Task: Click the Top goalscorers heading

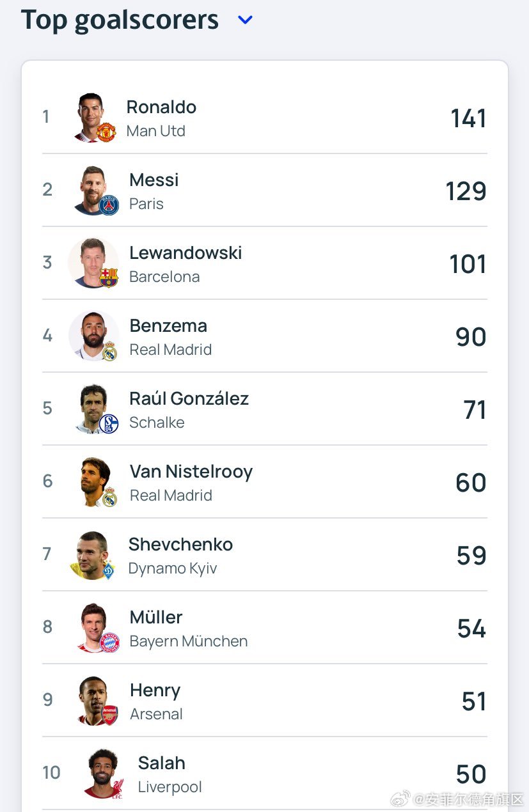Action: (120, 20)
